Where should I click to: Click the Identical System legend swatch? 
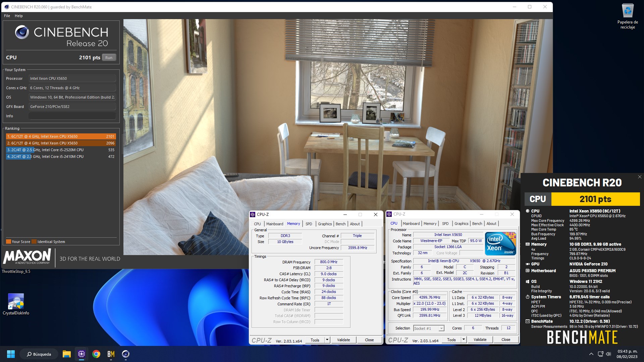34,242
